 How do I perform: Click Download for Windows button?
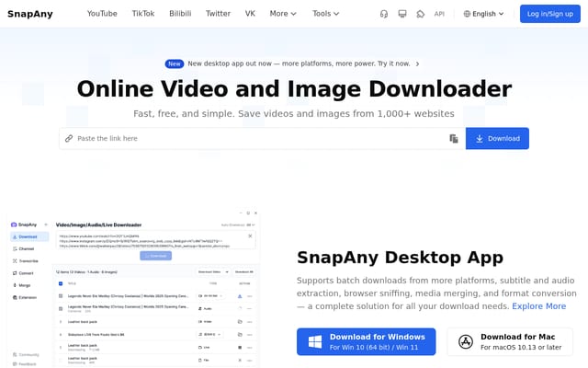(x=366, y=341)
